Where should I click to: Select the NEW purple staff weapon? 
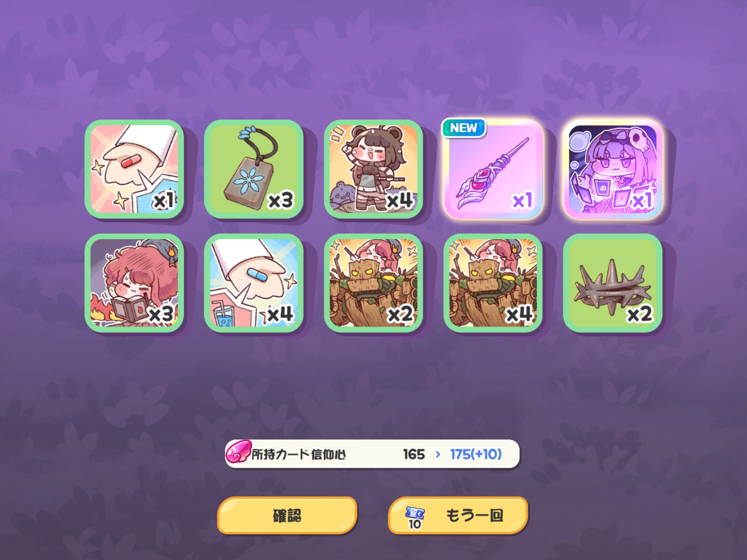[493, 169]
